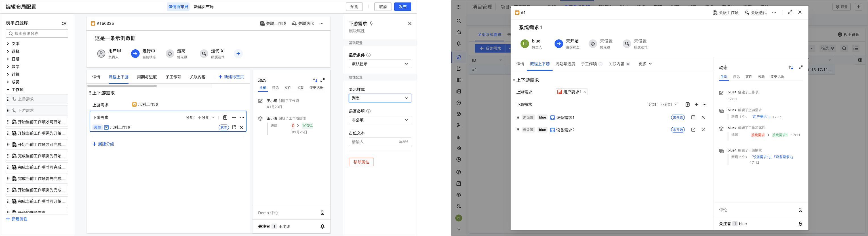The image size is (868, 236).
Task: Expand the 文本 category in 表单资源库
Action: coord(8,44)
